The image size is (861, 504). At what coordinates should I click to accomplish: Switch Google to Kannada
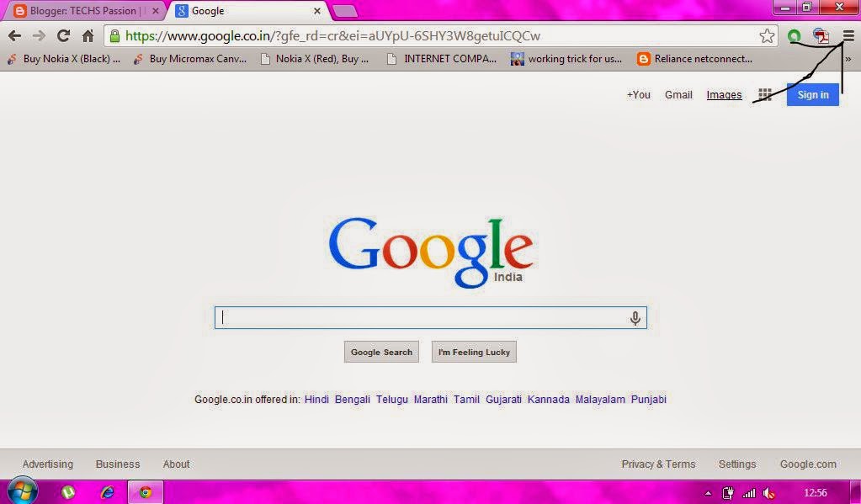pos(548,399)
